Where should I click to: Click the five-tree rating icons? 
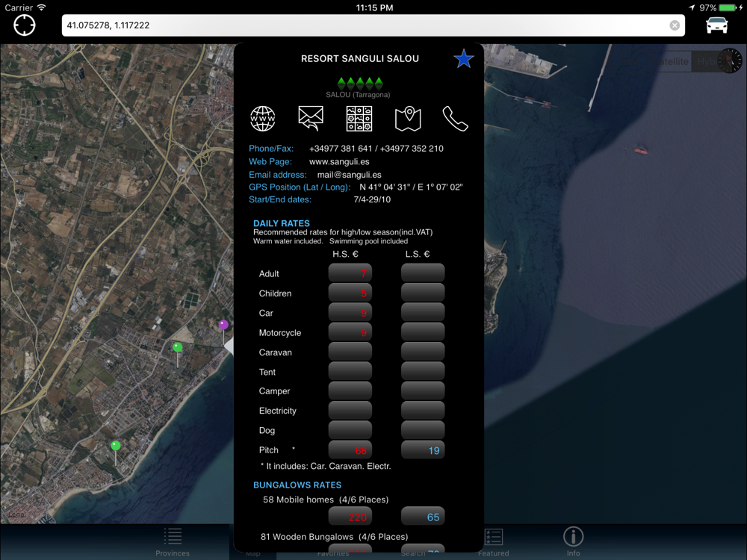pyautogui.click(x=360, y=84)
